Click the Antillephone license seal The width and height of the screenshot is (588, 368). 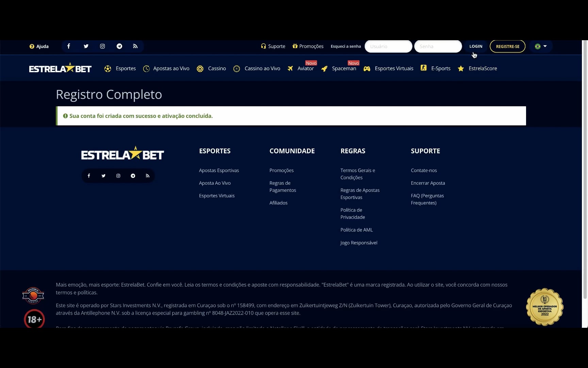tap(33, 295)
